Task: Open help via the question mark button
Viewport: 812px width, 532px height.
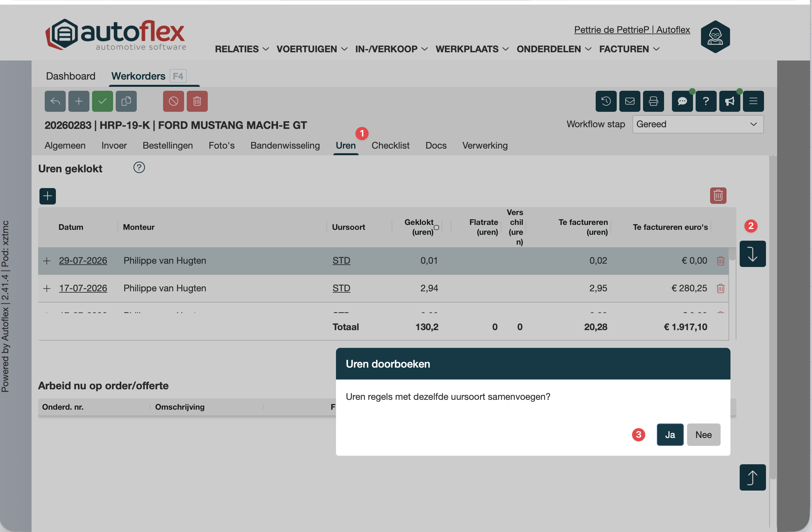Action: (x=706, y=101)
